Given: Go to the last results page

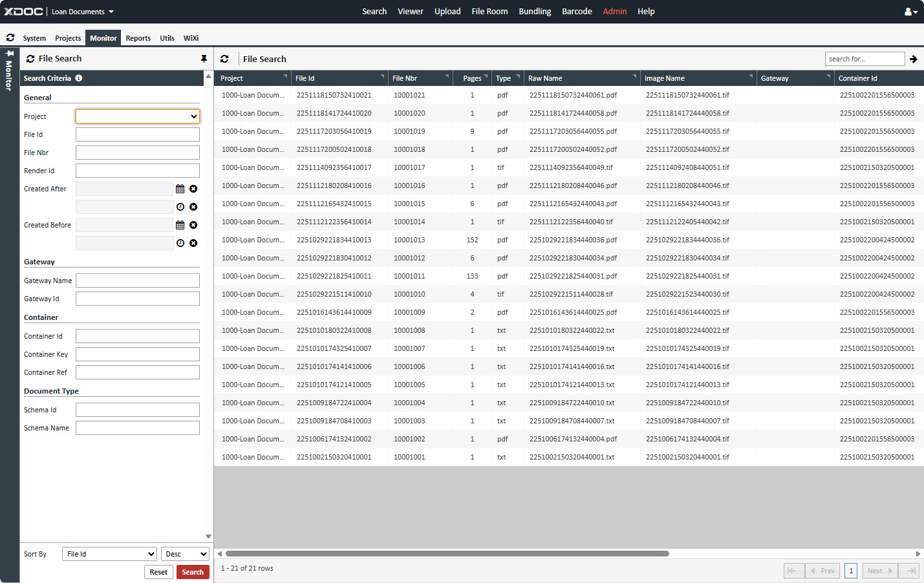Looking at the screenshot, I should coord(909,571).
